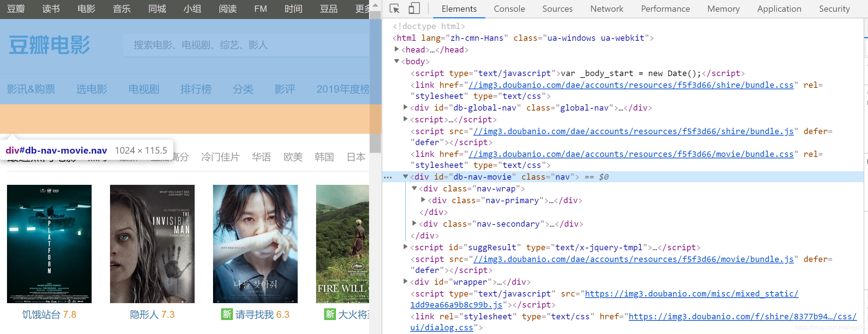Open the Security tab
This screenshot has width=868, height=334.
coord(834,9)
